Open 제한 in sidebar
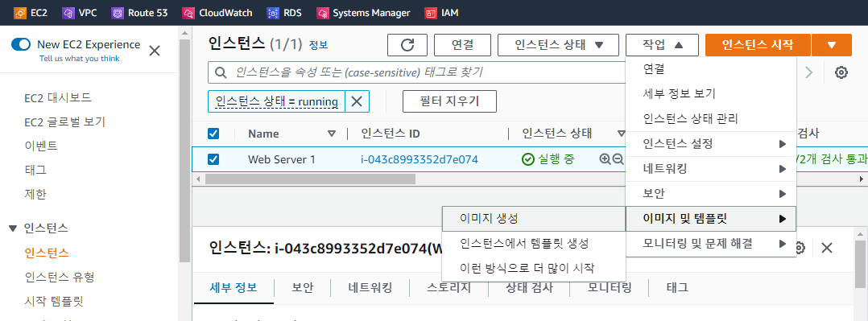Viewport: 868px width, 321px height. (35, 194)
